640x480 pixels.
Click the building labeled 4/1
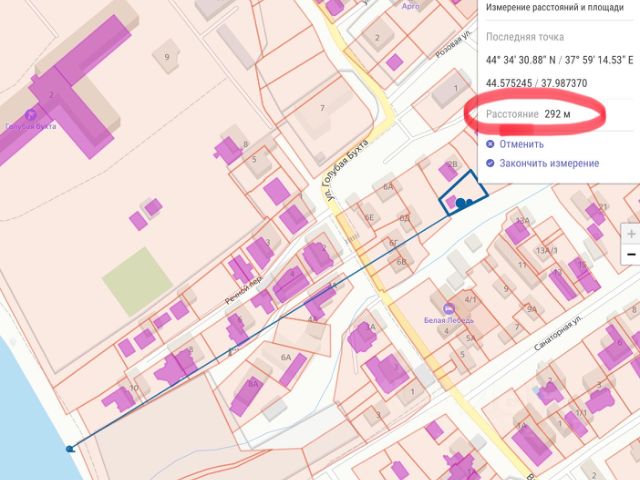click(471, 300)
